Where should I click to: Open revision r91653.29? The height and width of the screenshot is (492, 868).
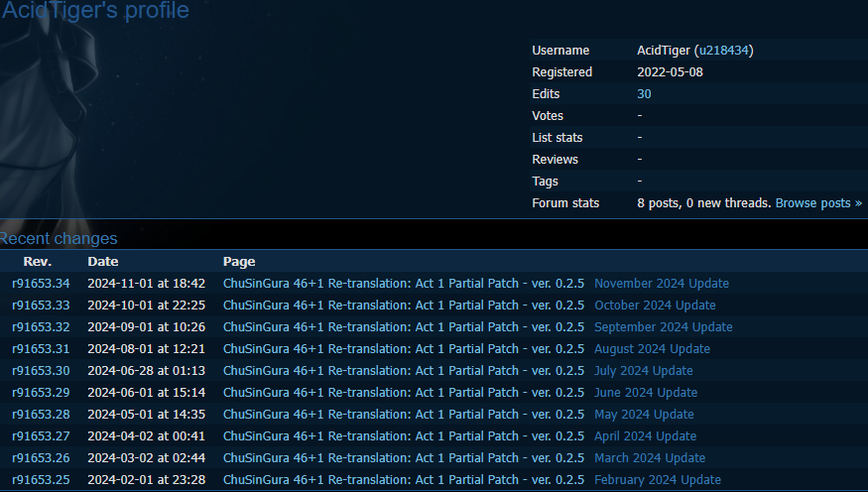pyautogui.click(x=41, y=393)
